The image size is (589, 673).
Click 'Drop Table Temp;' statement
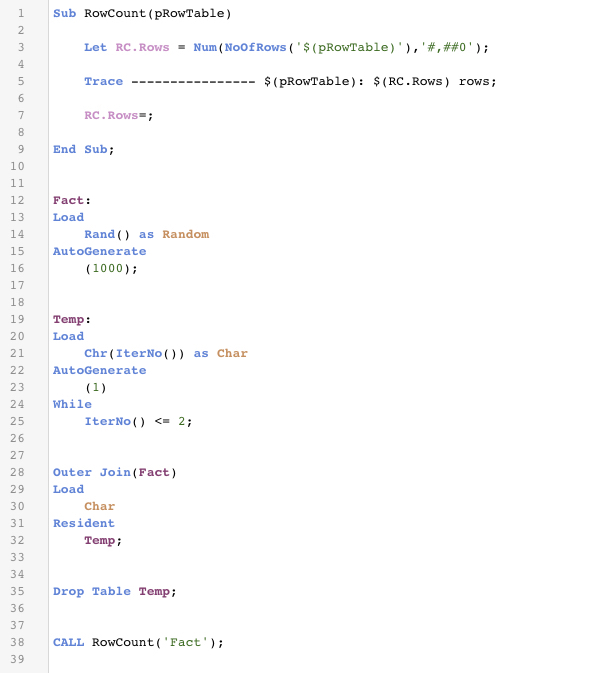click(115, 591)
